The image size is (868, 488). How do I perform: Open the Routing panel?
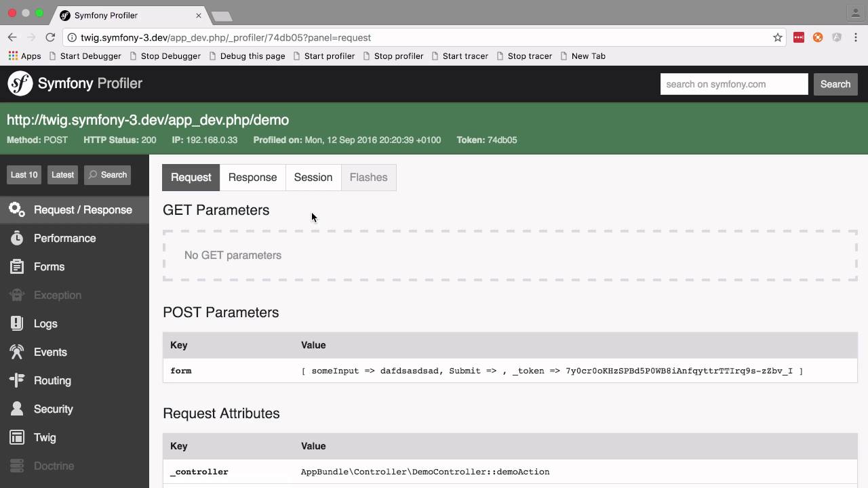(x=75, y=380)
